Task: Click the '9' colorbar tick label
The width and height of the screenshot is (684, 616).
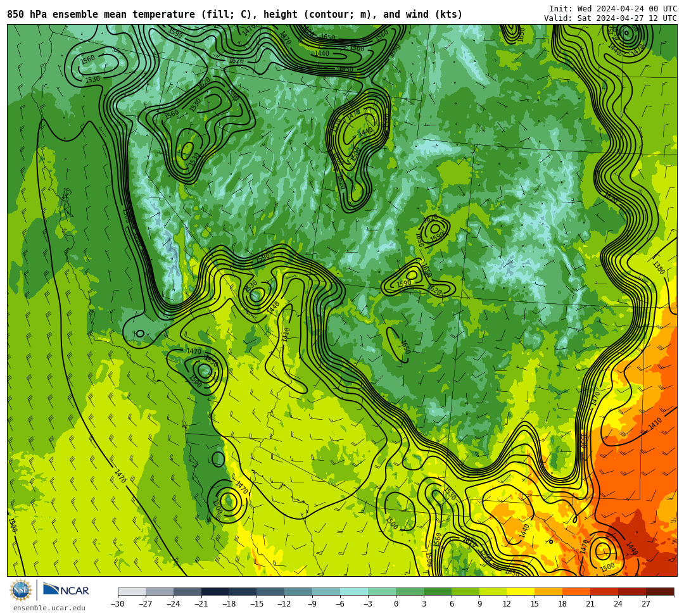Action: pos(479,604)
